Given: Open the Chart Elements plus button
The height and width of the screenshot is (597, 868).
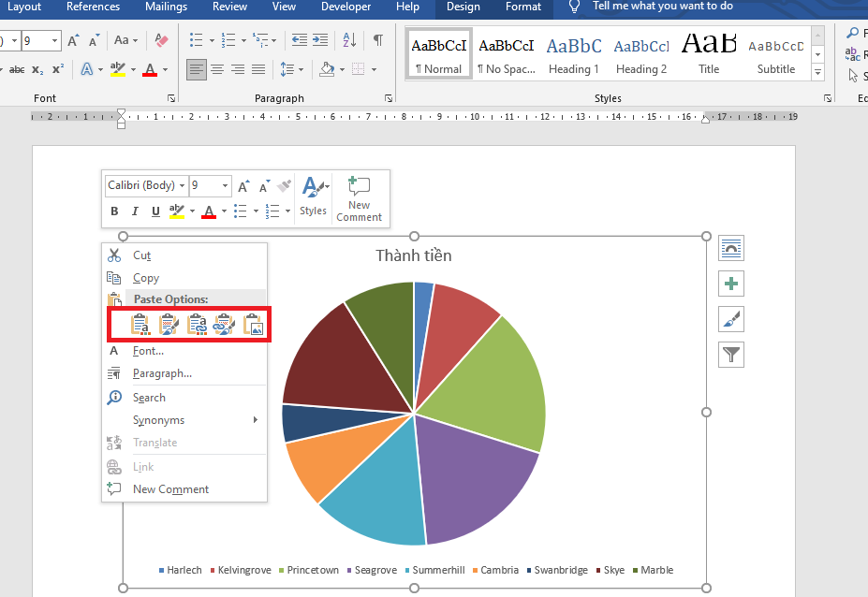Looking at the screenshot, I should 731,284.
